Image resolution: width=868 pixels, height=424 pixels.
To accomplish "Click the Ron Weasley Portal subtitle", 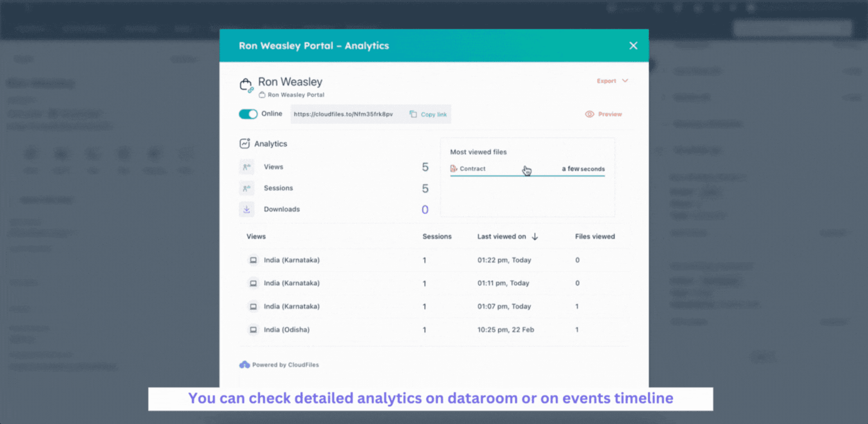I will [x=296, y=95].
